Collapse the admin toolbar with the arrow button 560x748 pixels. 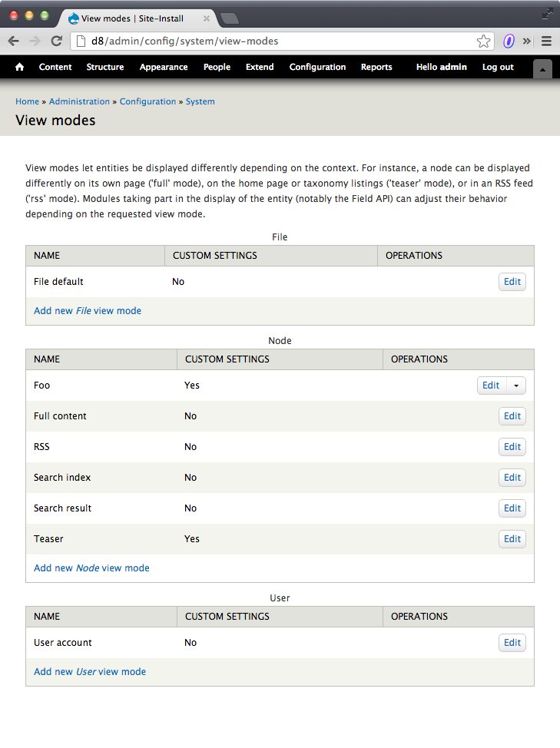click(x=542, y=68)
